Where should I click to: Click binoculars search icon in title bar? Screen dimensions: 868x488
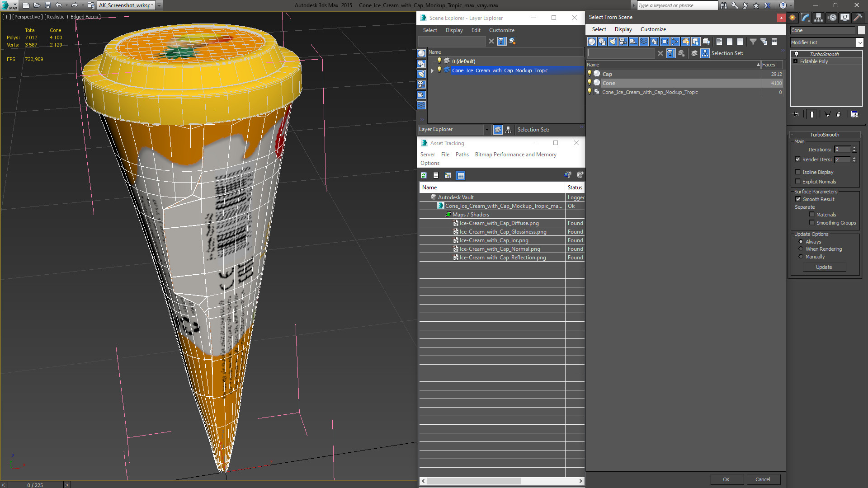[724, 5]
